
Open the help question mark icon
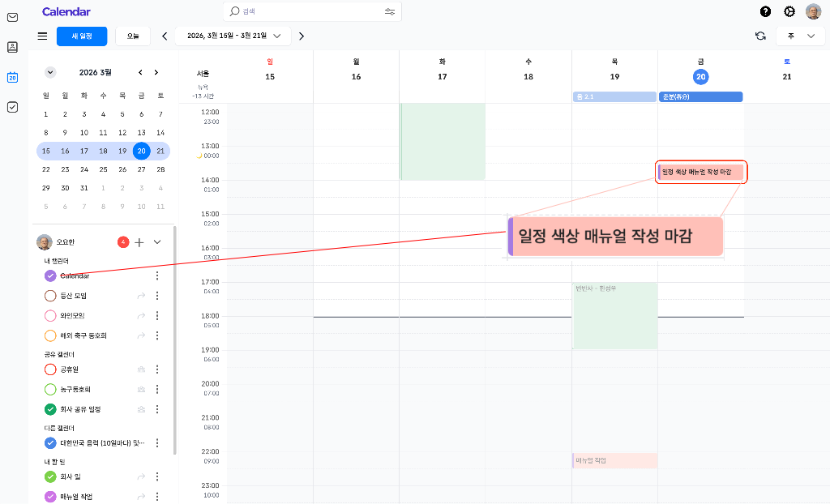click(765, 11)
